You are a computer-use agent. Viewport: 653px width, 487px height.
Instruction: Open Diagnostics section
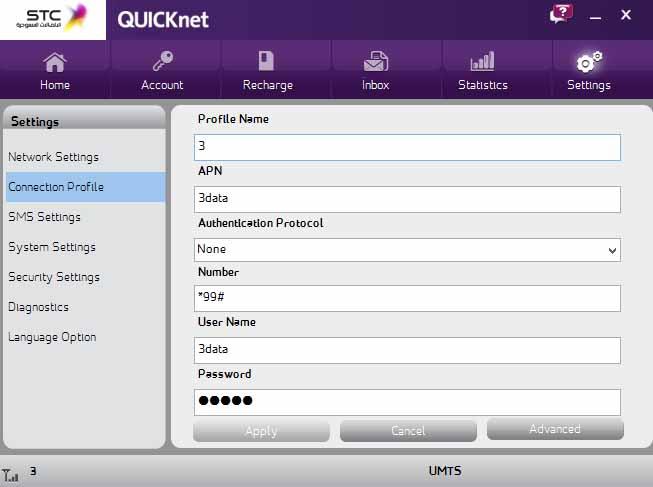click(85, 307)
